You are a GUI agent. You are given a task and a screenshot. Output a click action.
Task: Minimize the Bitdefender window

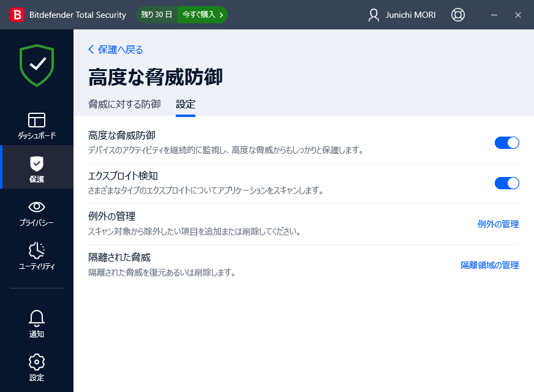click(494, 15)
